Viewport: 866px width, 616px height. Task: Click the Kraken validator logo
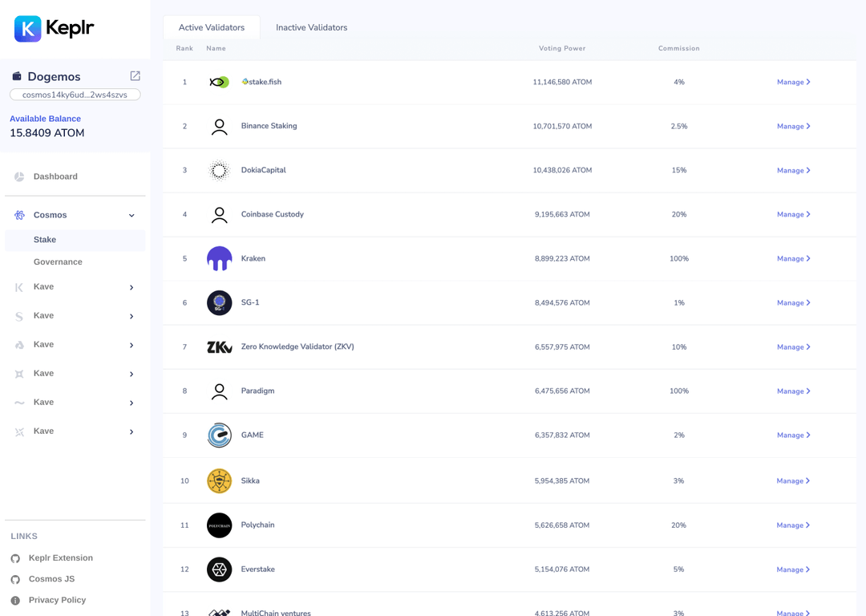[218, 258]
